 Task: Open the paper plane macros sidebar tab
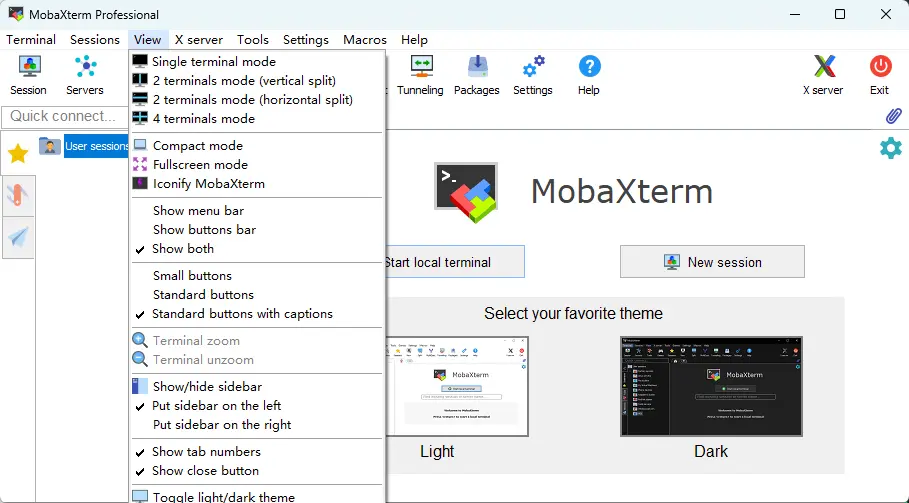coord(18,238)
